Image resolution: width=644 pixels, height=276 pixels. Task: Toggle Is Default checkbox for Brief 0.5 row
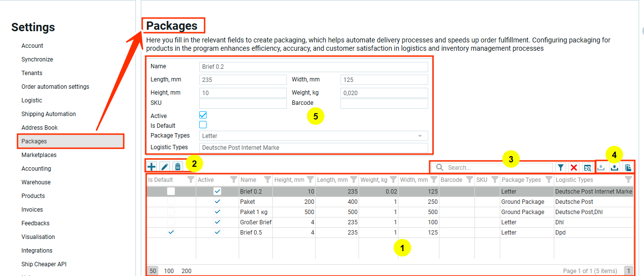point(171,233)
